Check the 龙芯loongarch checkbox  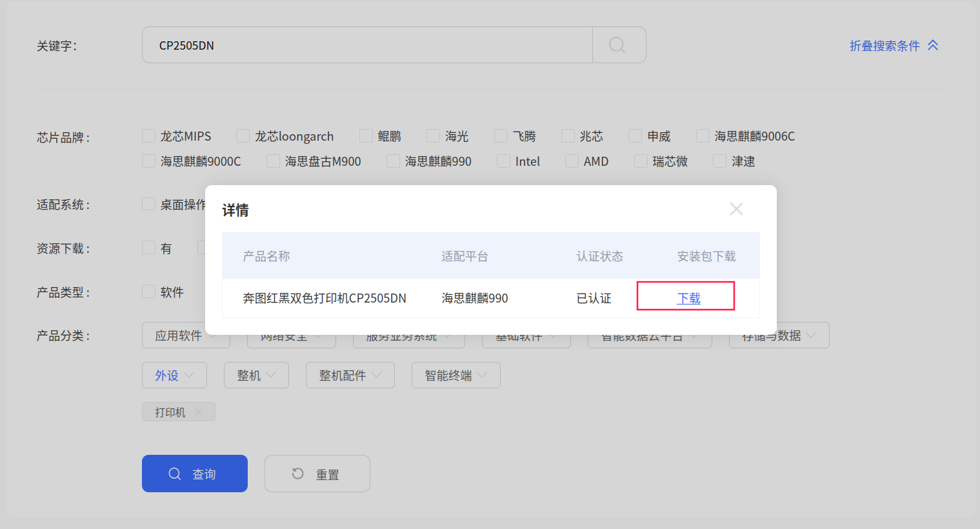click(x=243, y=135)
